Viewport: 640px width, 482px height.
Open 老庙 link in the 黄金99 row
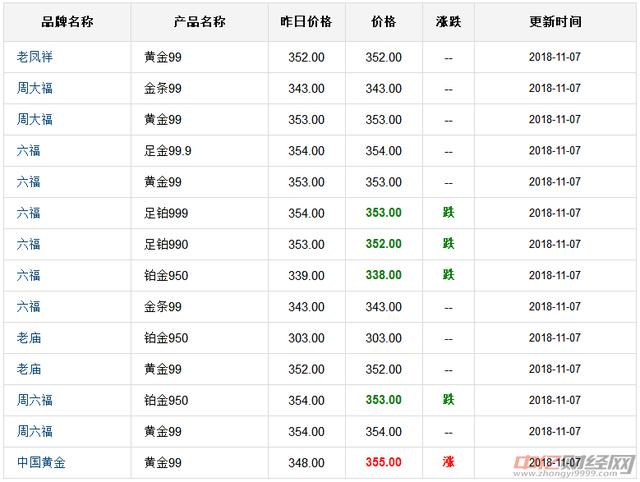29,369
